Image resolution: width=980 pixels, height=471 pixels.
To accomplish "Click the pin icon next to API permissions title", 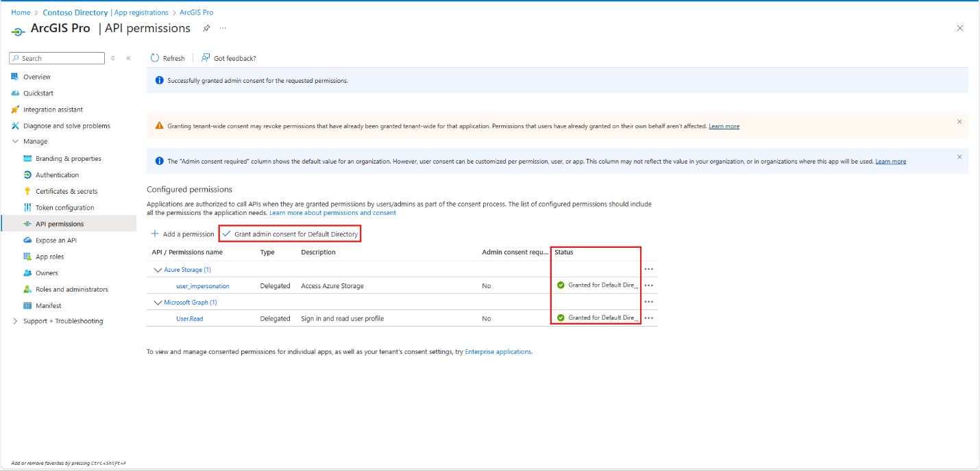I will pyautogui.click(x=206, y=28).
